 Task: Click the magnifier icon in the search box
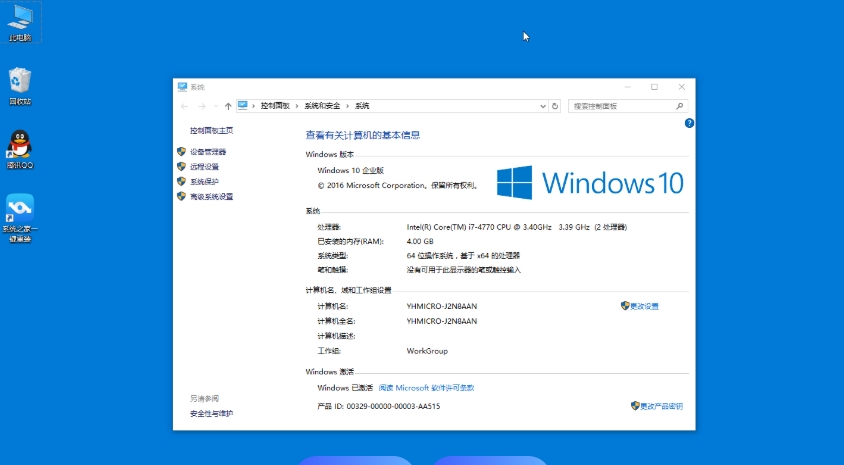[681, 106]
